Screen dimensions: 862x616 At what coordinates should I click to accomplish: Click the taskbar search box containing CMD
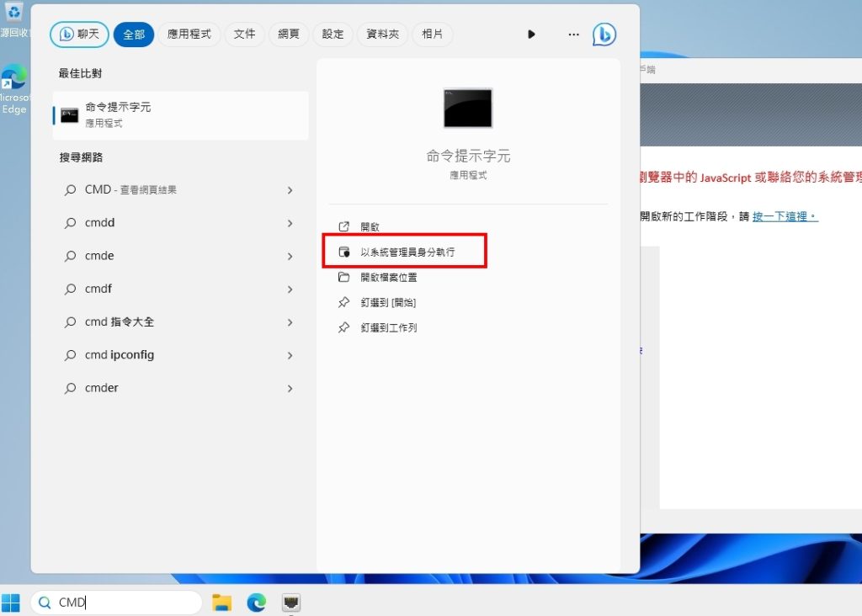(x=116, y=603)
